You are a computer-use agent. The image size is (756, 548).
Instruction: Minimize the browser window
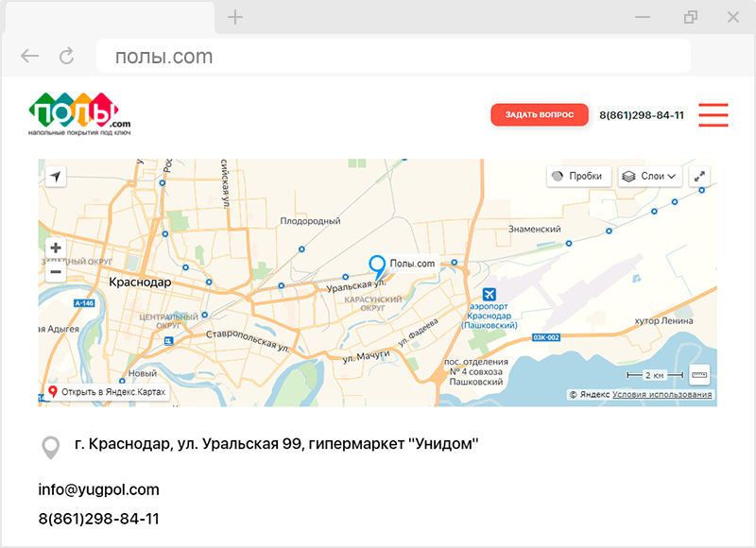[x=643, y=17]
